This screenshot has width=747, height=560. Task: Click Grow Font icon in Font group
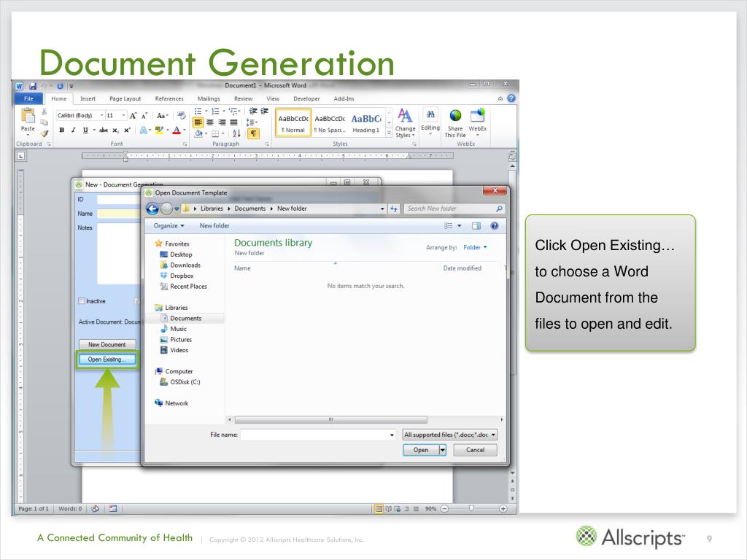[133, 115]
